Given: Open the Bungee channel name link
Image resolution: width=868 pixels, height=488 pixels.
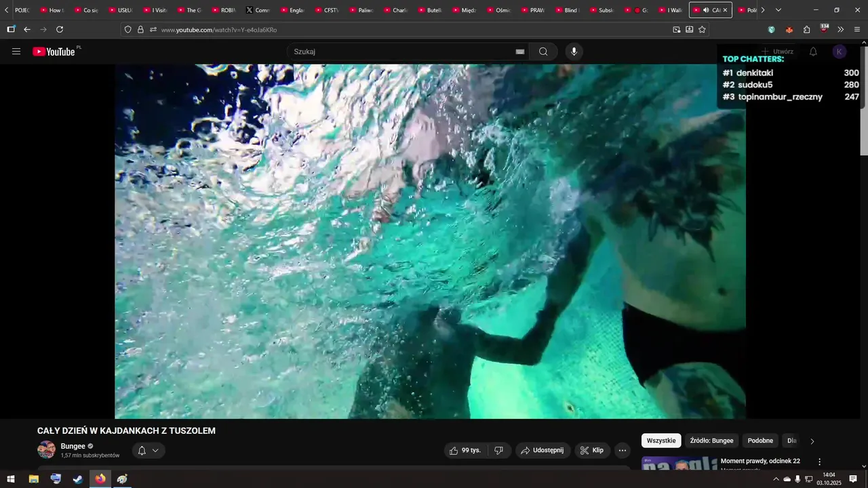Looking at the screenshot, I should 73,446.
